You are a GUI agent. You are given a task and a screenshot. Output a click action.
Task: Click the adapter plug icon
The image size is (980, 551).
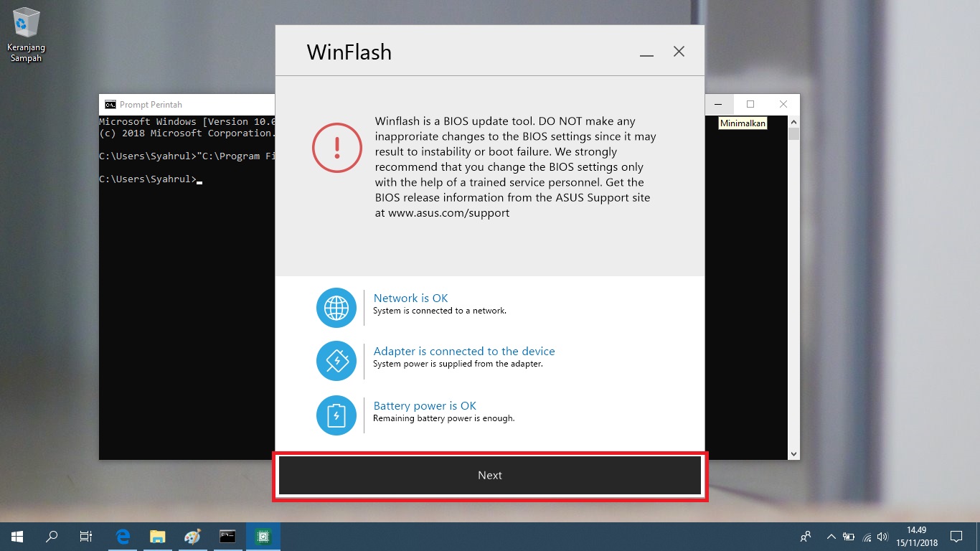(x=336, y=361)
